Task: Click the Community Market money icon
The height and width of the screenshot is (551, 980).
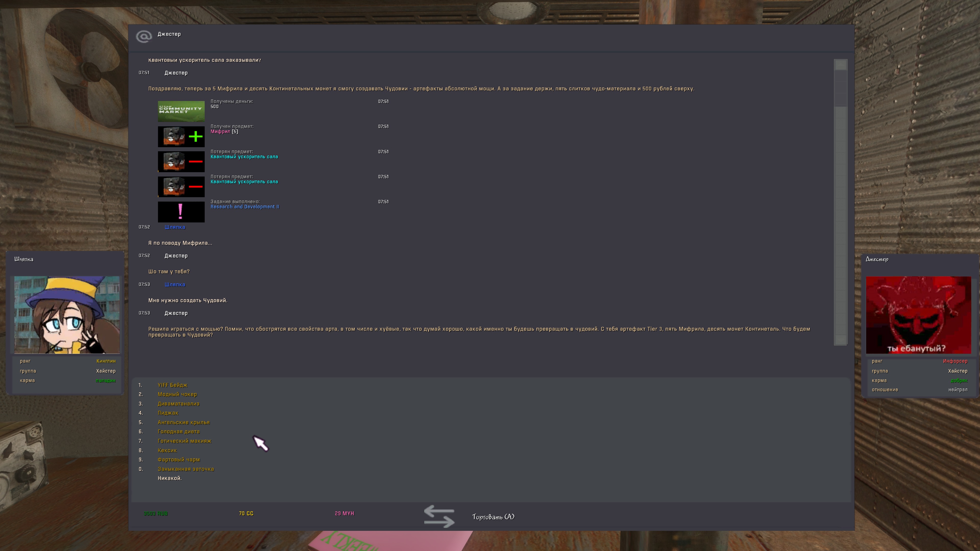Action: click(x=181, y=111)
